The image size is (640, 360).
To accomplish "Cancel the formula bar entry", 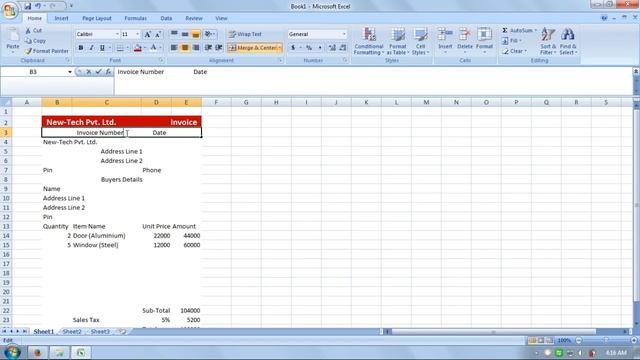I will tap(89, 72).
